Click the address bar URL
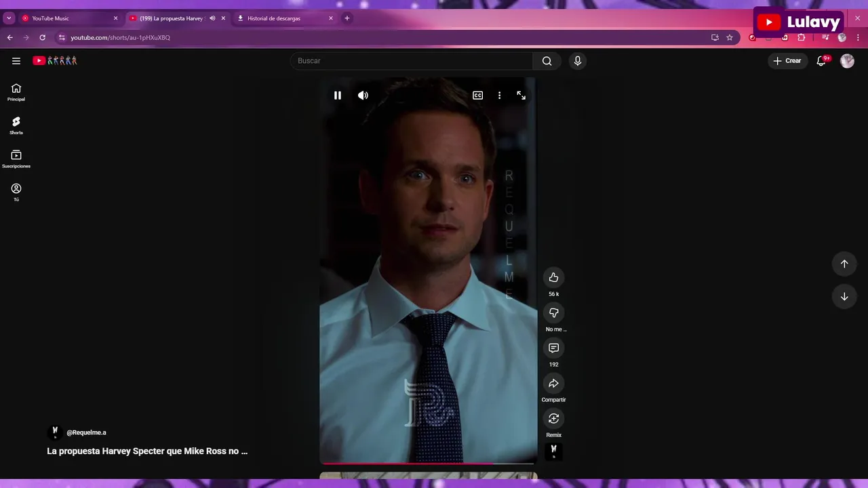This screenshot has width=868, height=488. pyautogui.click(x=120, y=37)
